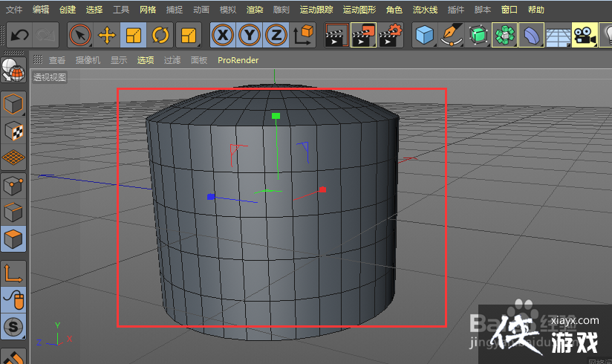This screenshot has height=364, width=612.
Task: Click the Undo arrow icon
Action: (19, 35)
